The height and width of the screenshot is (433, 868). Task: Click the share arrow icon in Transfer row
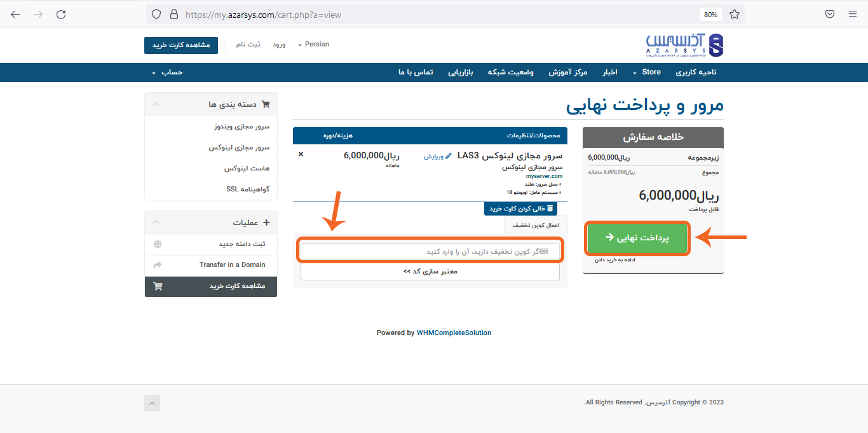point(158,265)
